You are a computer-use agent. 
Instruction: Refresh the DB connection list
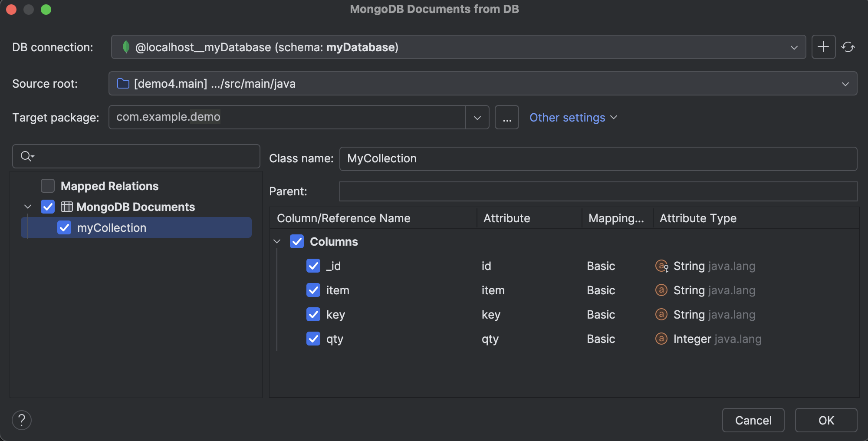848,46
